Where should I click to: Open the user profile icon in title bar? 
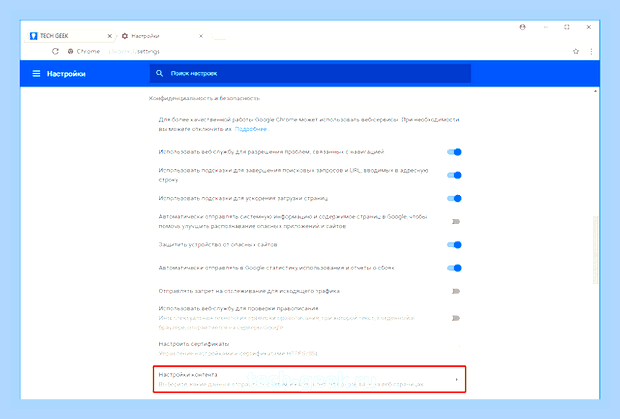(x=522, y=27)
